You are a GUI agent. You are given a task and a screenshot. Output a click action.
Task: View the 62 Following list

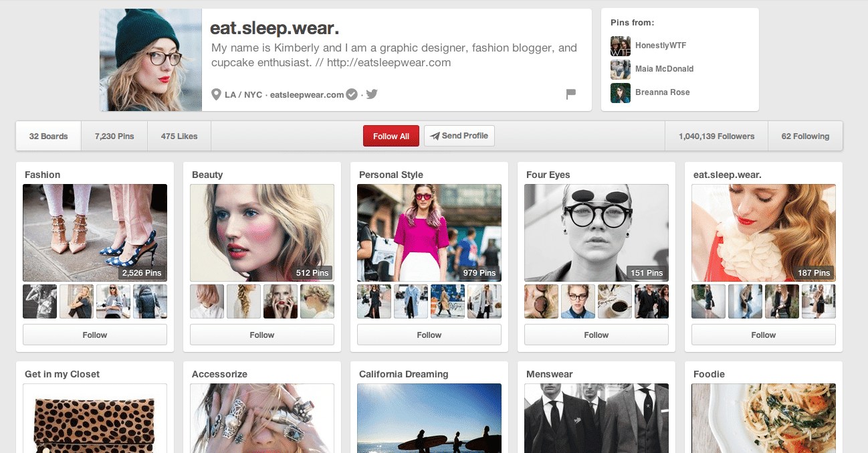pyautogui.click(x=805, y=136)
